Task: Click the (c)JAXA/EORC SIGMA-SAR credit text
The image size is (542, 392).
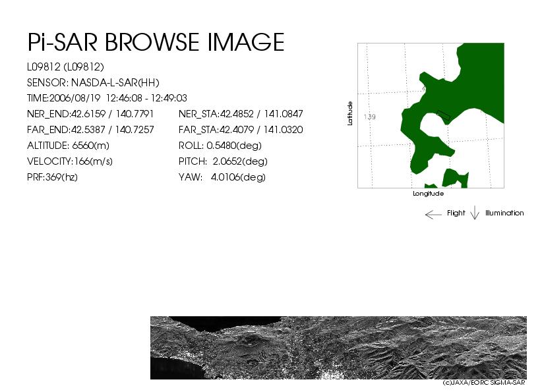Action: [x=484, y=383]
